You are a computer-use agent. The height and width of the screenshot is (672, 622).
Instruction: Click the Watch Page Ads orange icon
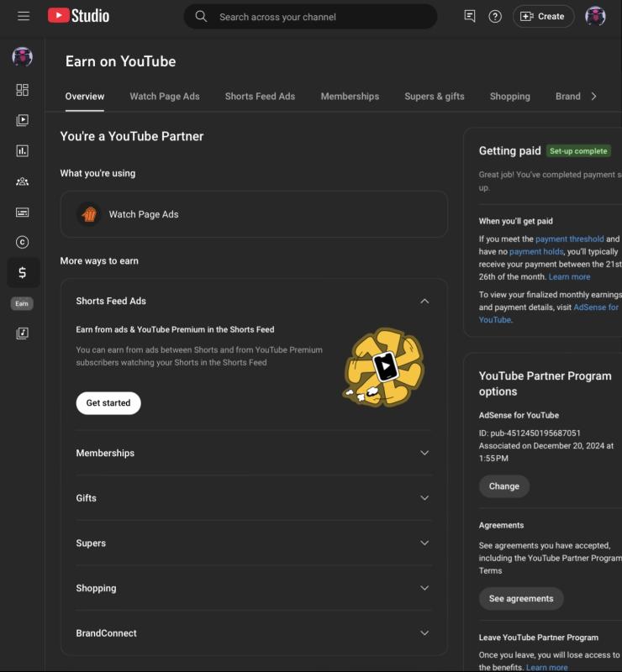[89, 214]
